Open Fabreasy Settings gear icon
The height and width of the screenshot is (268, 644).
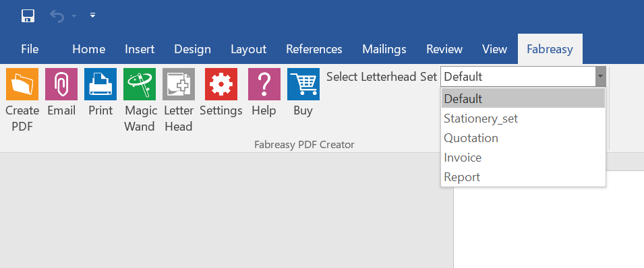pyautogui.click(x=221, y=84)
